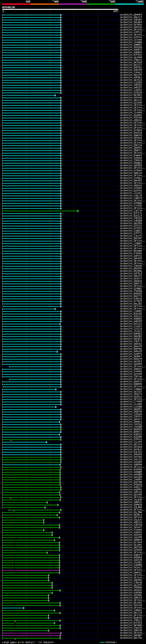Viewport: 146px width, 644px height.
Task: Select hit label UniRef100_A8Q443
Action: coord(131,281)
